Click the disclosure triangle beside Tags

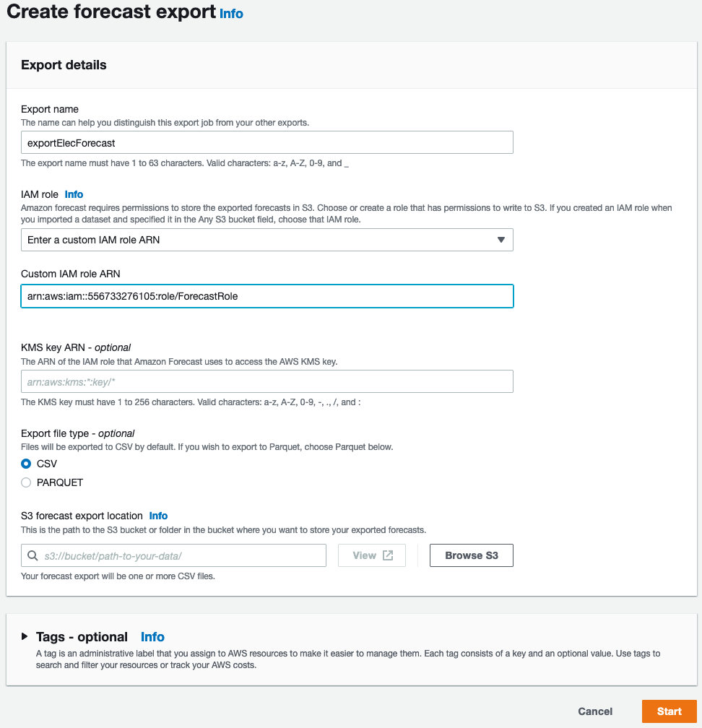(24, 637)
